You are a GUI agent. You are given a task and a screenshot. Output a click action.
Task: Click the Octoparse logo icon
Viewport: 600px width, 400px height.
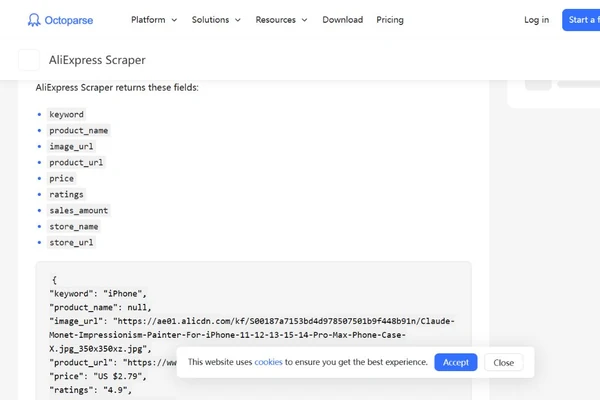point(34,20)
